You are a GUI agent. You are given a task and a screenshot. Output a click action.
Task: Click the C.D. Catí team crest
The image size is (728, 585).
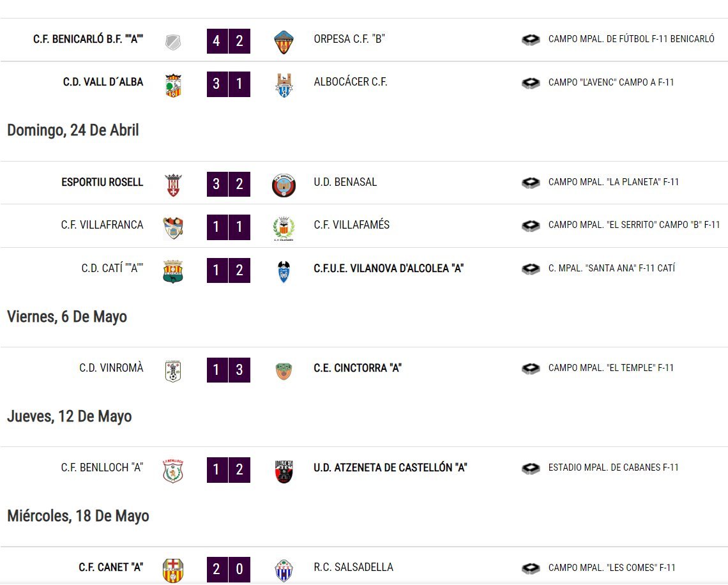coord(173,271)
